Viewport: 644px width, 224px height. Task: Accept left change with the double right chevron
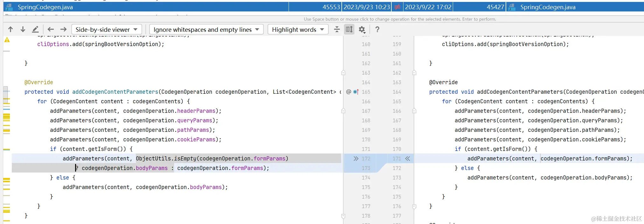click(x=356, y=159)
